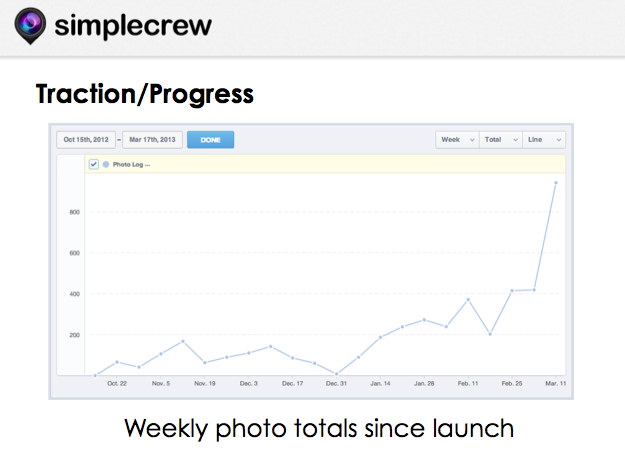The width and height of the screenshot is (625, 468).
Task: Select the peak data point near Mar. 11
Action: (x=556, y=183)
